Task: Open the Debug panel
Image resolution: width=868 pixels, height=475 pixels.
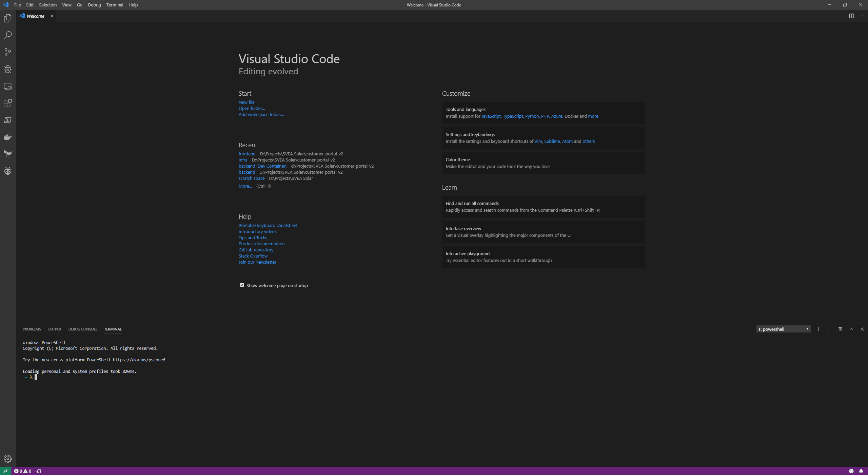Action: pyautogui.click(x=7, y=69)
